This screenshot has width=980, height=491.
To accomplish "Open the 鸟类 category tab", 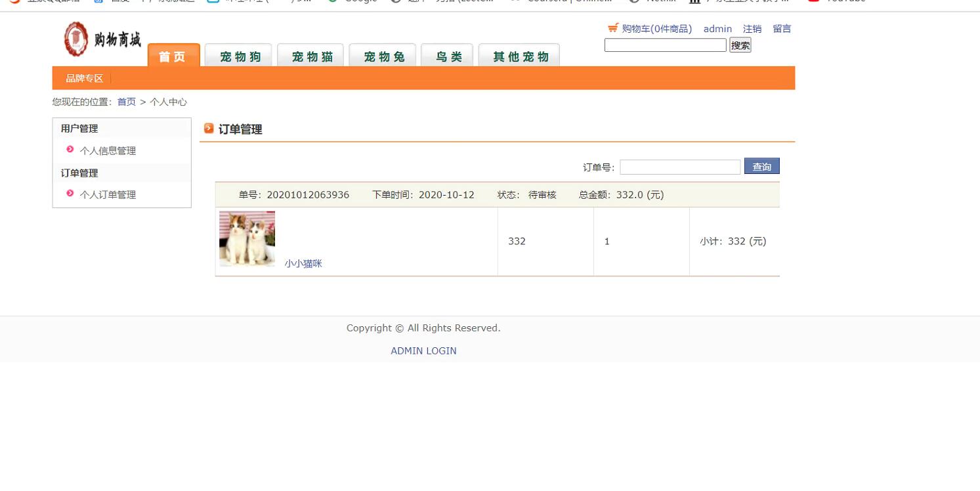I will point(449,56).
